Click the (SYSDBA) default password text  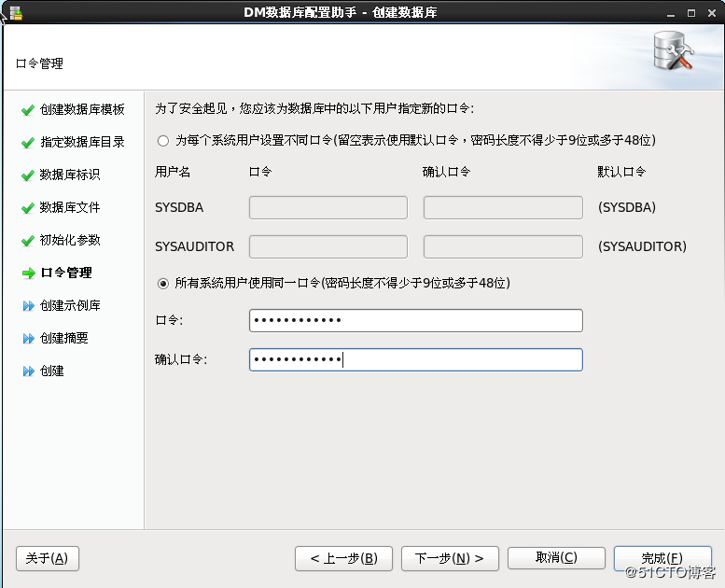point(627,207)
